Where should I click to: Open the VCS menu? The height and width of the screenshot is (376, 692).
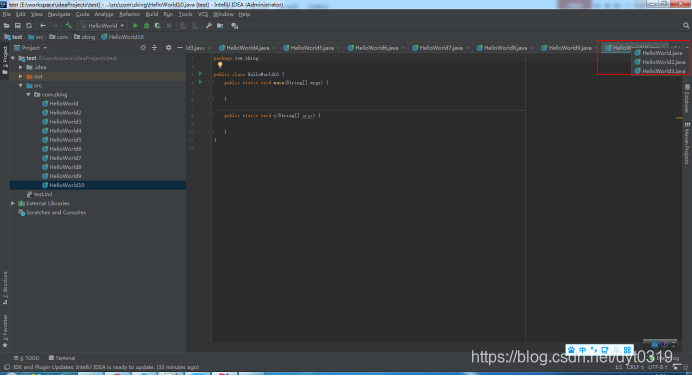pos(203,14)
